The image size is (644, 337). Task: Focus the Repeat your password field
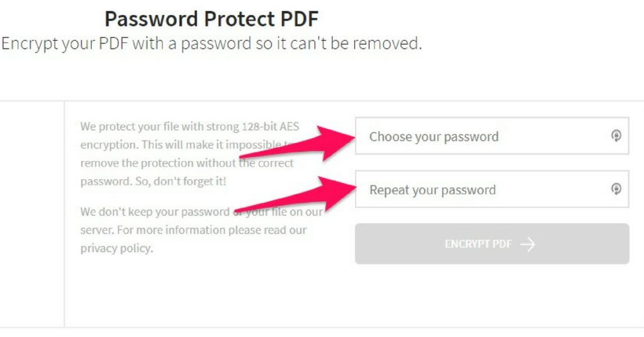click(492, 189)
